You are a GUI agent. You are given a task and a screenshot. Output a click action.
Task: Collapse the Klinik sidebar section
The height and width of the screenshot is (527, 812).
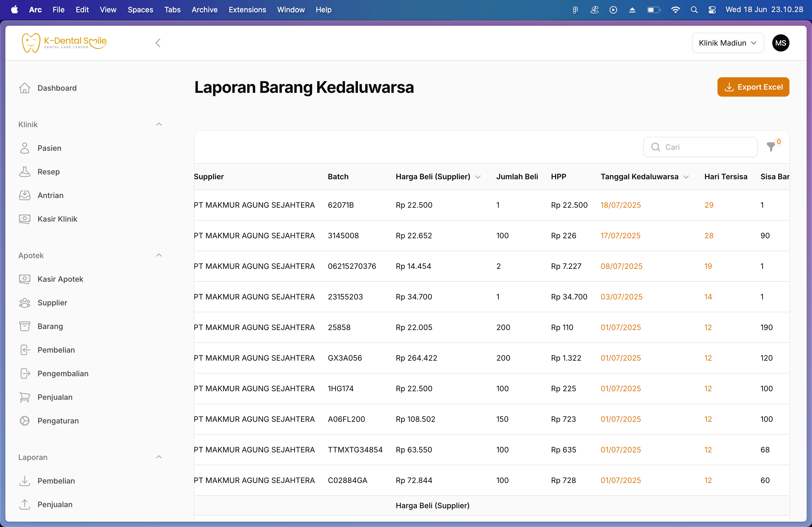[x=159, y=125]
